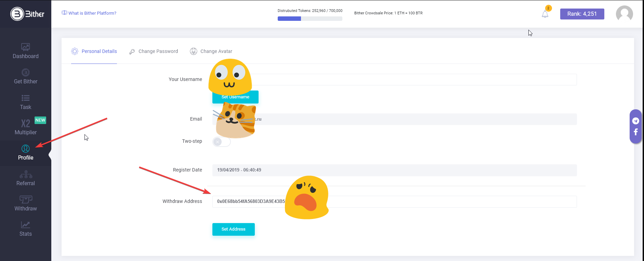Image resolution: width=644 pixels, height=261 pixels.
Task: Click the distributed tokens progress bar
Action: [310, 19]
